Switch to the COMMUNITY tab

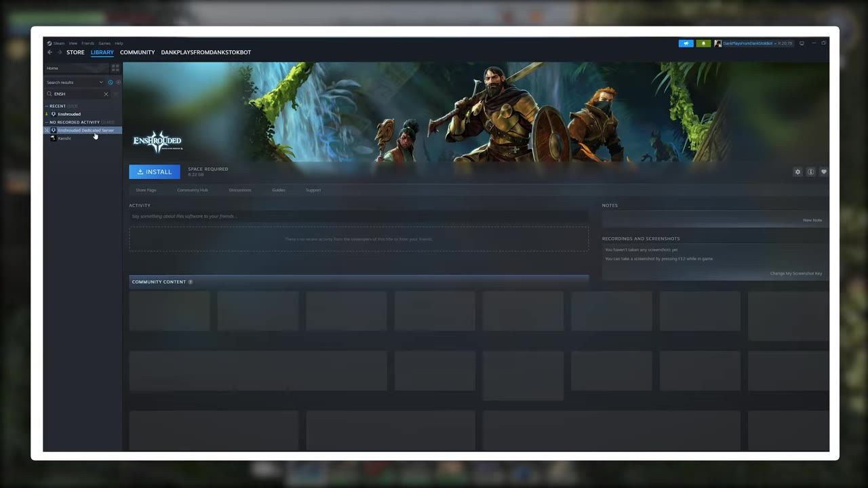(138, 52)
